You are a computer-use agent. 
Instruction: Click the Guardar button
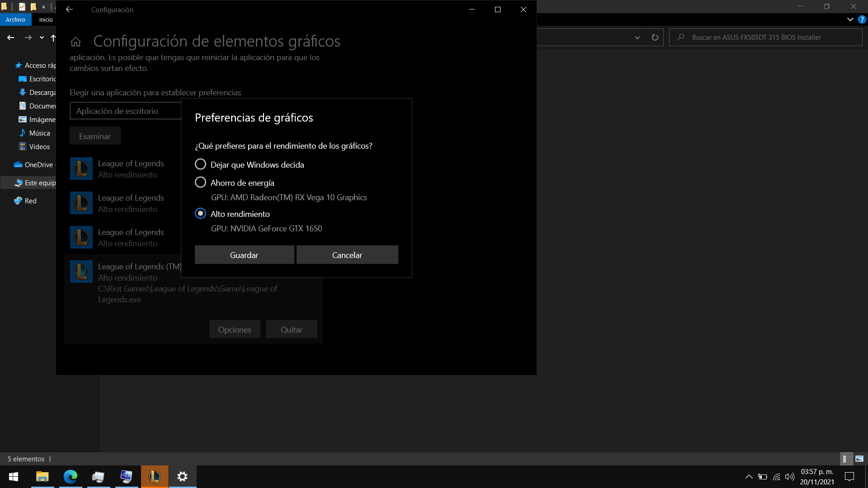[244, 255]
